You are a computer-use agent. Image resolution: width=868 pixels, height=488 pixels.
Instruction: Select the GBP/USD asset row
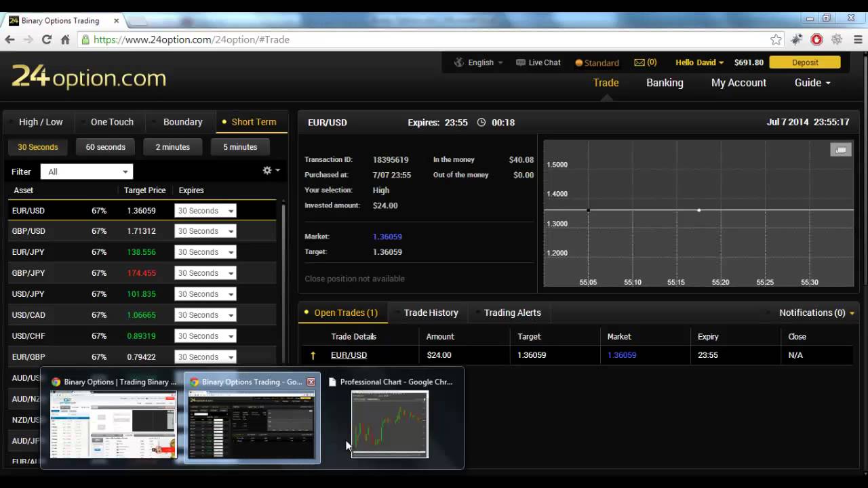[x=142, y=231]
